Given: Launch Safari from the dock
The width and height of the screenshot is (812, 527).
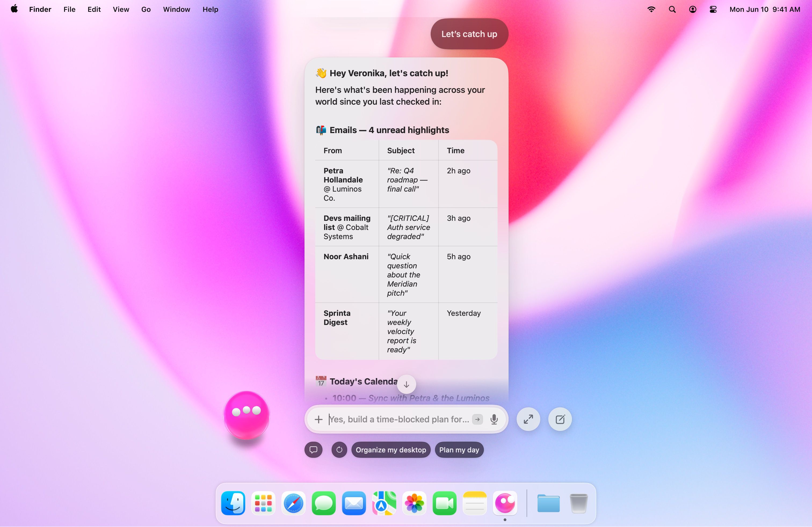Looking at the screenshot, I should coord(293,503).
